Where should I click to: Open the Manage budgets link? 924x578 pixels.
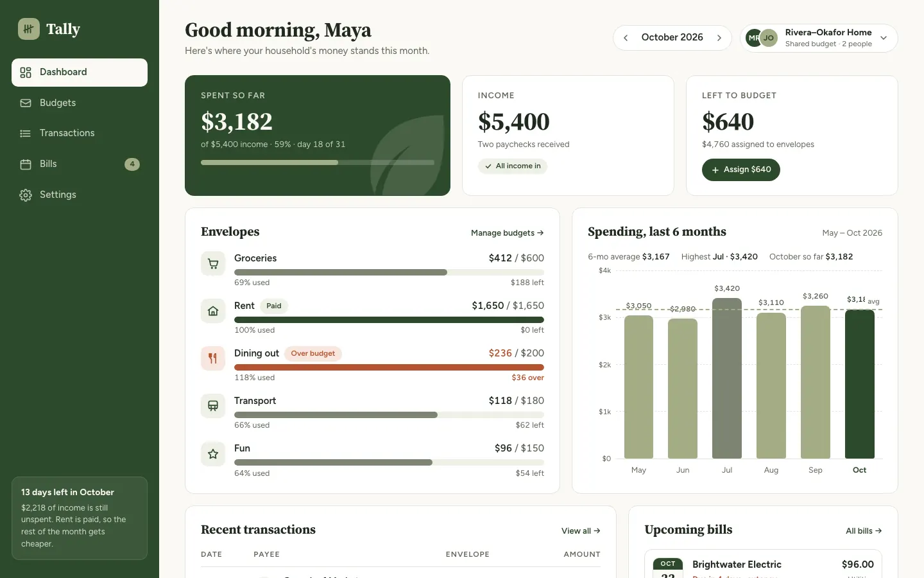point(508,233)
